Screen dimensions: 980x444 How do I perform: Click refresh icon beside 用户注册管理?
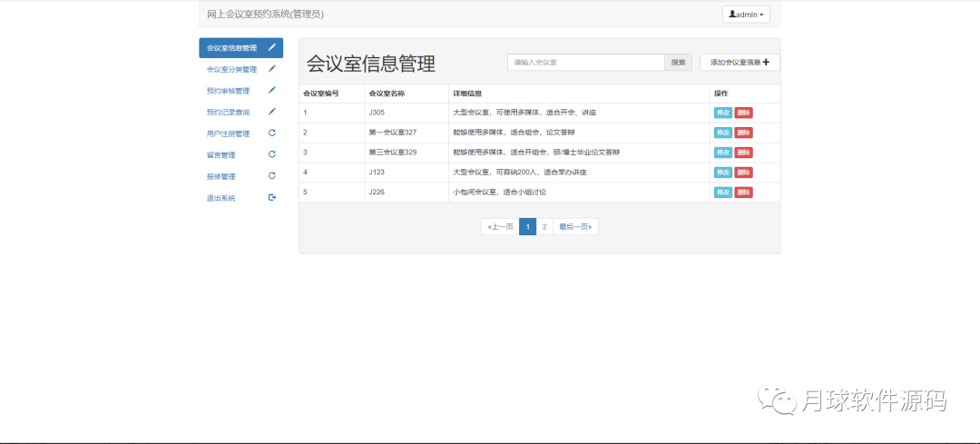point(272,133)
